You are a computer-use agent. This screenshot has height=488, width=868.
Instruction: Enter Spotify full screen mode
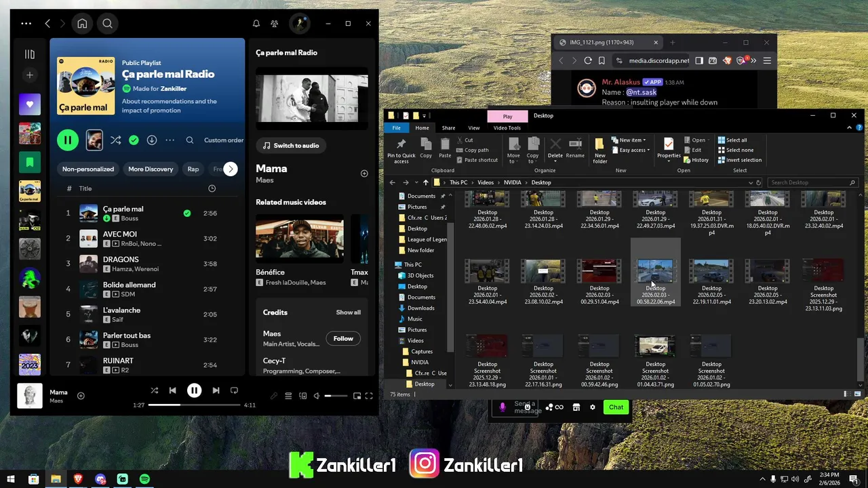369,396
